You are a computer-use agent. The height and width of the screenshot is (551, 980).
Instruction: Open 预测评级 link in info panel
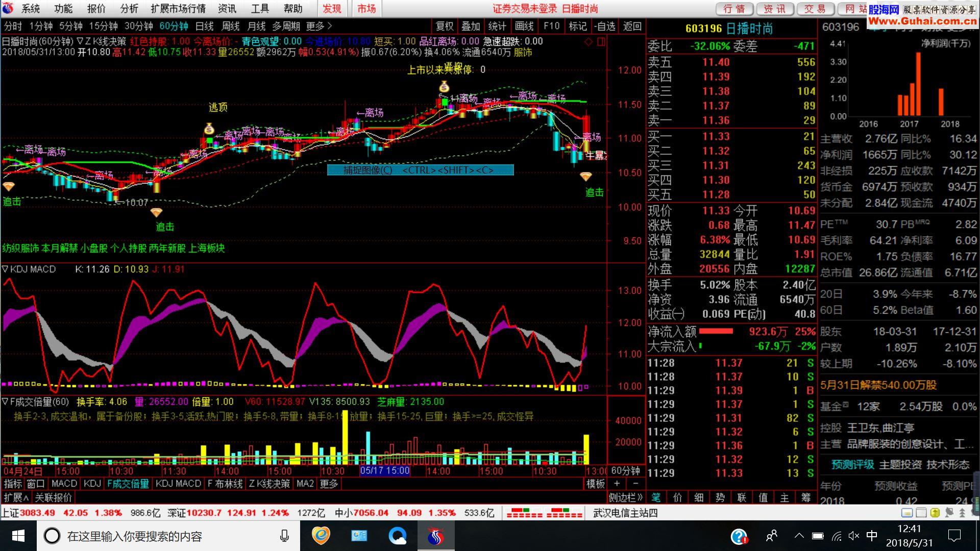[x=852, y=465]
